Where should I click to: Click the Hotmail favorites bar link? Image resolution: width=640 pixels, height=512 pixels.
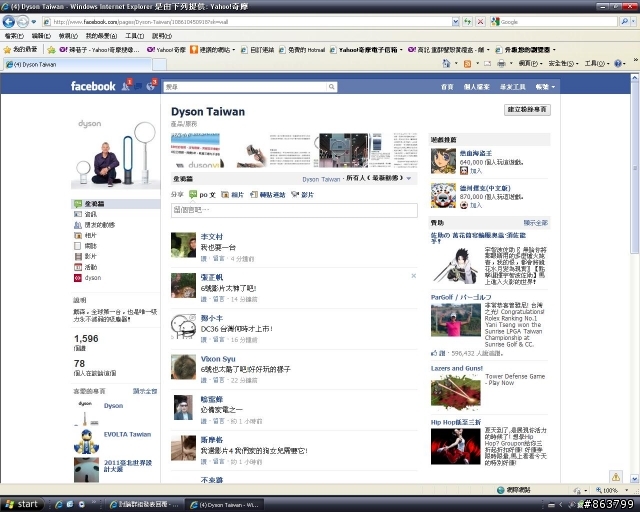click(x=302, y=50)
